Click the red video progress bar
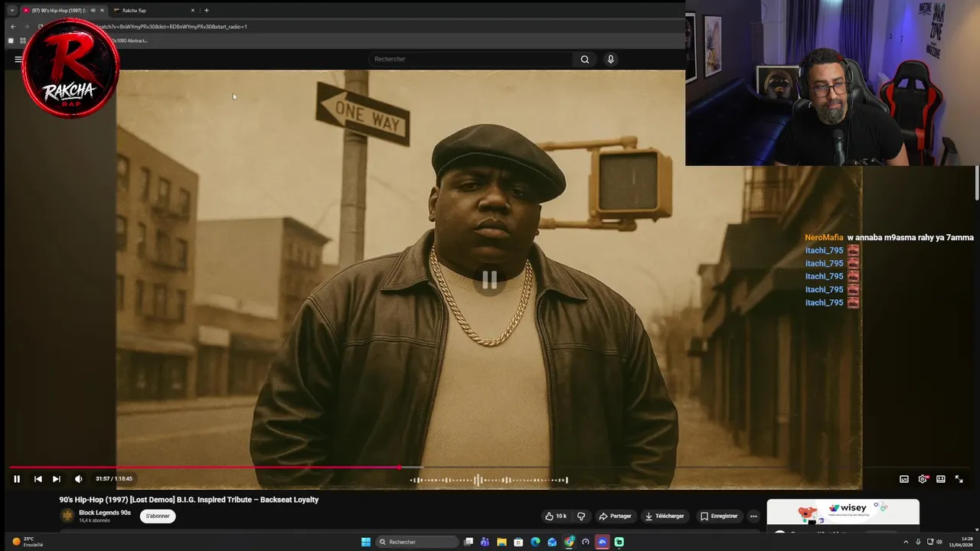This screenshot has width=980, height=551. pyautogui.click(x=204, y=467)
